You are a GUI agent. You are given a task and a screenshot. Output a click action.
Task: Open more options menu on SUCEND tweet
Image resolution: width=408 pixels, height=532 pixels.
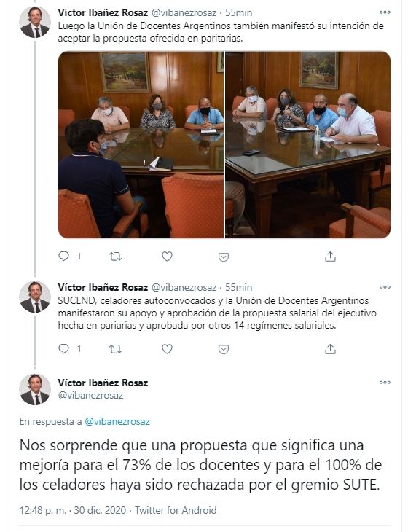pos(385,287)
